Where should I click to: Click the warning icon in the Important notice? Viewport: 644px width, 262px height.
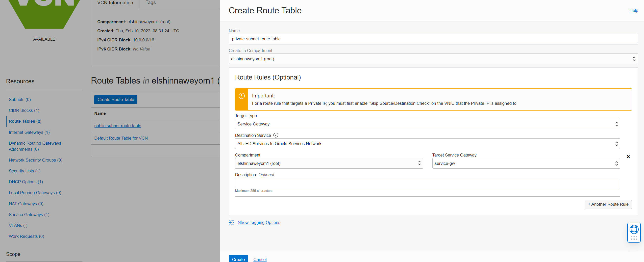click(x=241, y=96)
